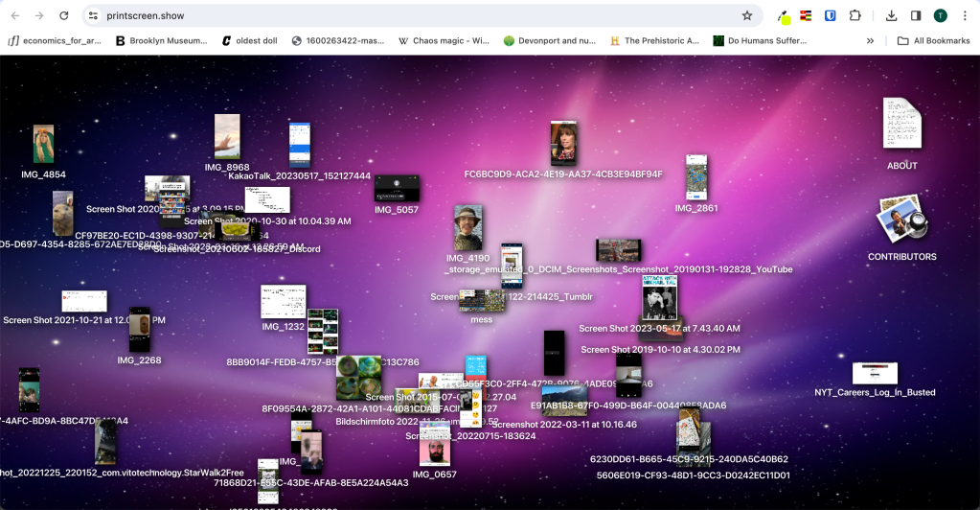Click the browser reload button
Image resolution: width=980 pixels, height=510 pixels.
(63, 16)
